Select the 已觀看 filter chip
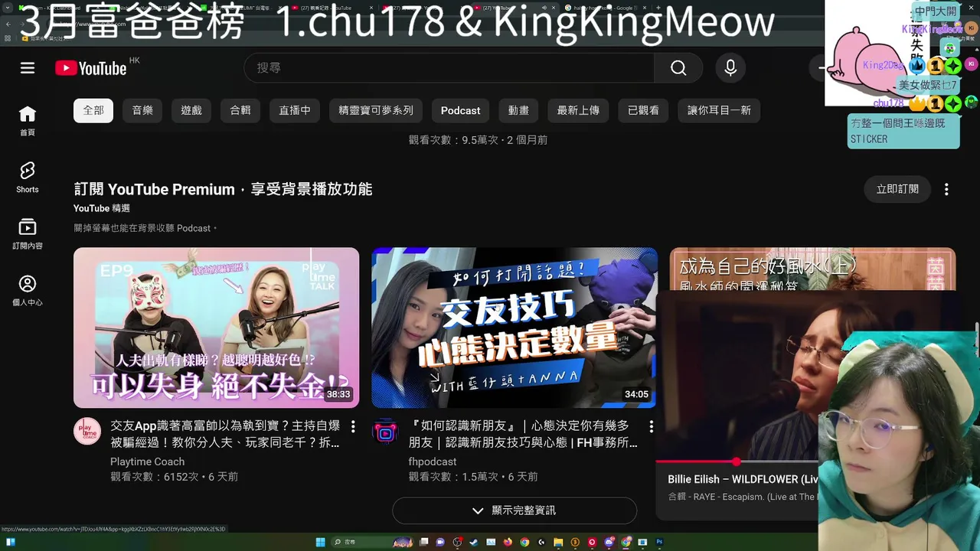The width and height of the screenshot is (980, 551). (x=643, y=110)
